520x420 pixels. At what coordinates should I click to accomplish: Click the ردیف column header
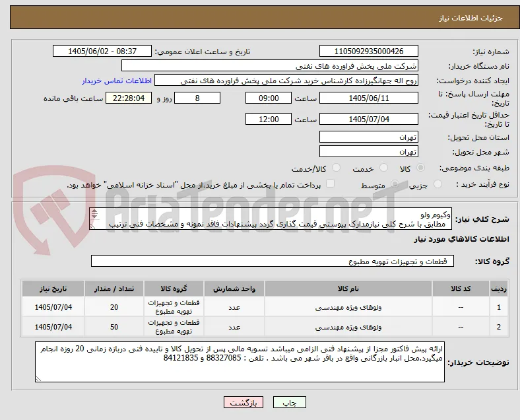click(x=498, y=289)
